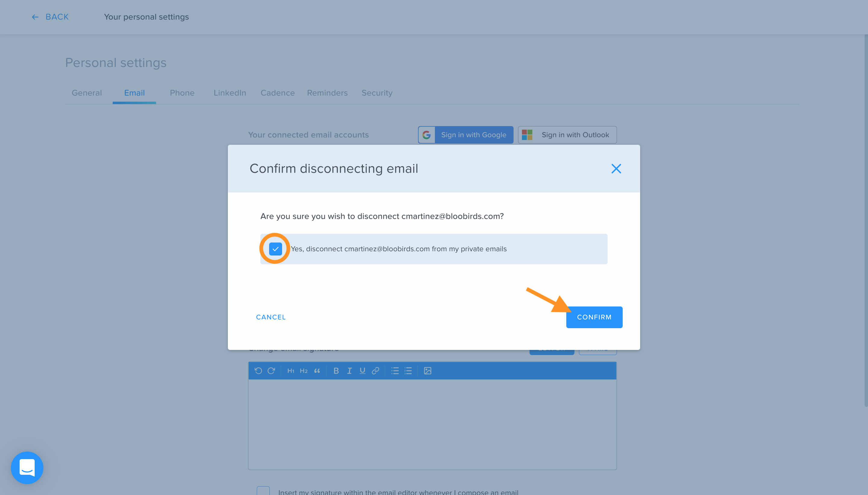The height and width of the screenshot is (495, 868).
Task: Click Sign in with Outlook
Action: coord(567,135)
